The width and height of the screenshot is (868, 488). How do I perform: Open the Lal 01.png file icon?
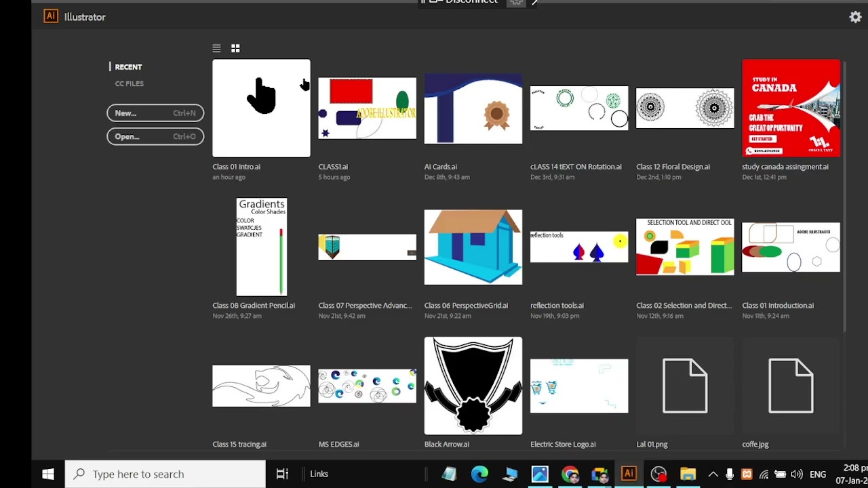(x=685, y=386)
